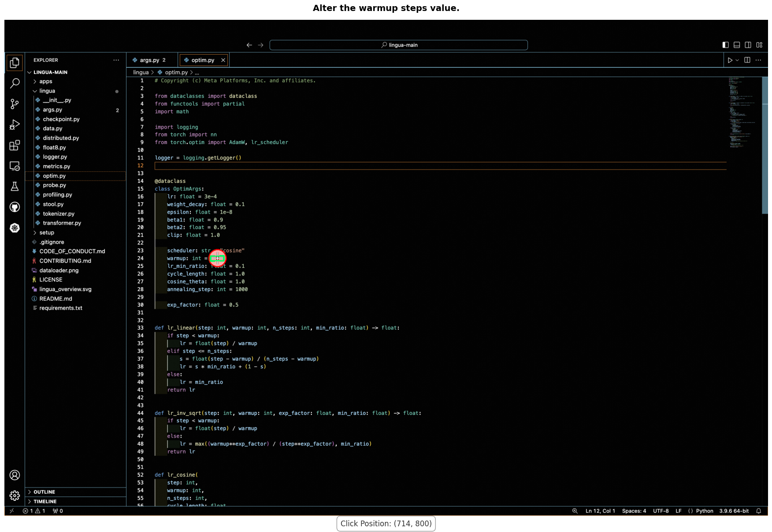
Task: Close the optim.py tab
Action: (x=223, y=60)
